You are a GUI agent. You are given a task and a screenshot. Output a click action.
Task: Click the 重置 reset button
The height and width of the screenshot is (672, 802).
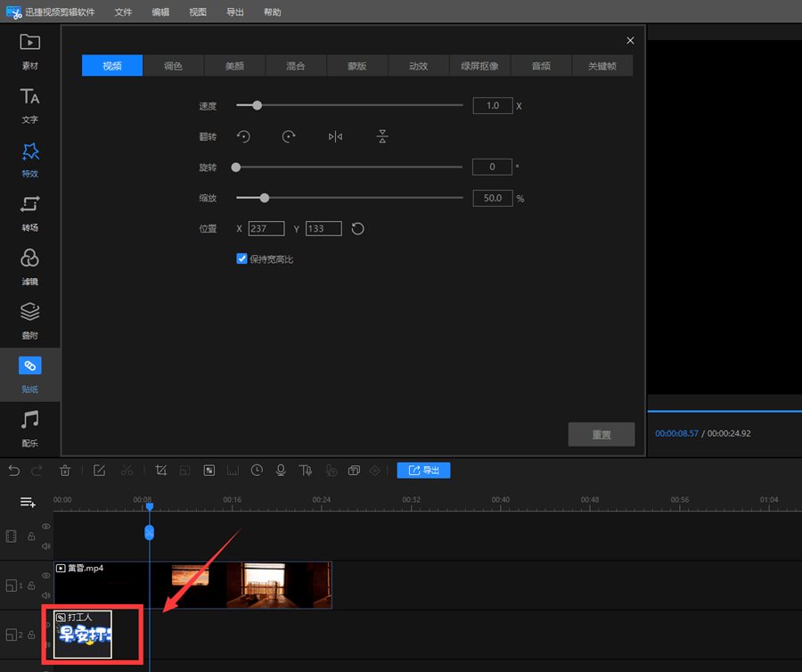601,434
